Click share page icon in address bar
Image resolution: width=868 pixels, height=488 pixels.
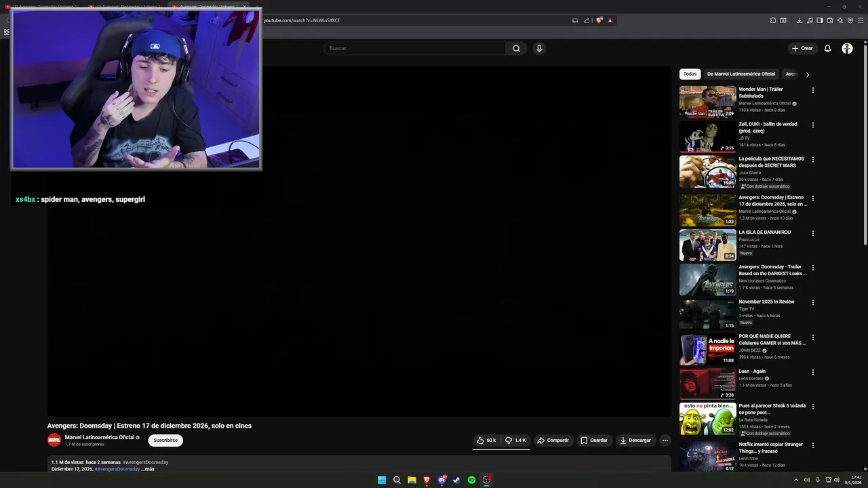pos(587,20)
